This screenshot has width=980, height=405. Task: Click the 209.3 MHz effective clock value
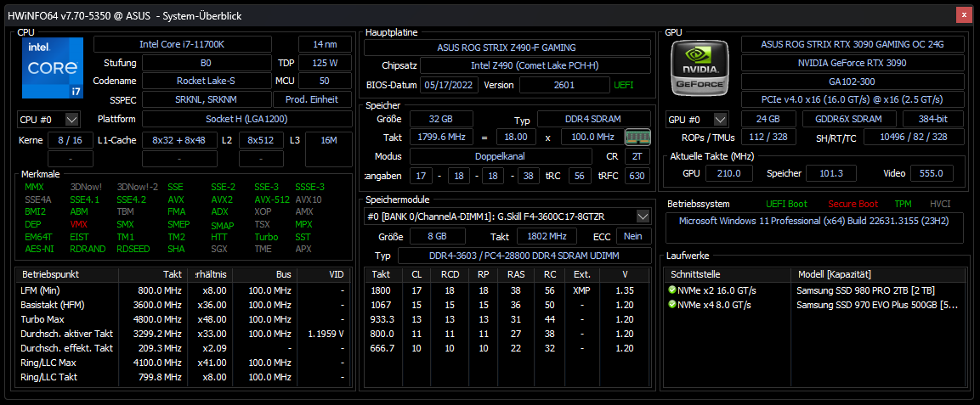tap(160, 348)
